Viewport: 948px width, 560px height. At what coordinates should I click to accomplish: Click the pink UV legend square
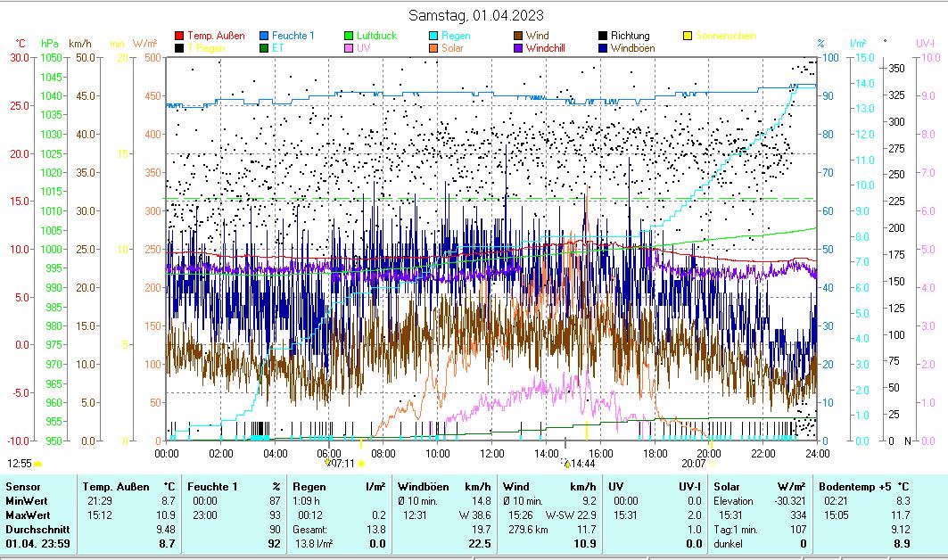point(349,48)
